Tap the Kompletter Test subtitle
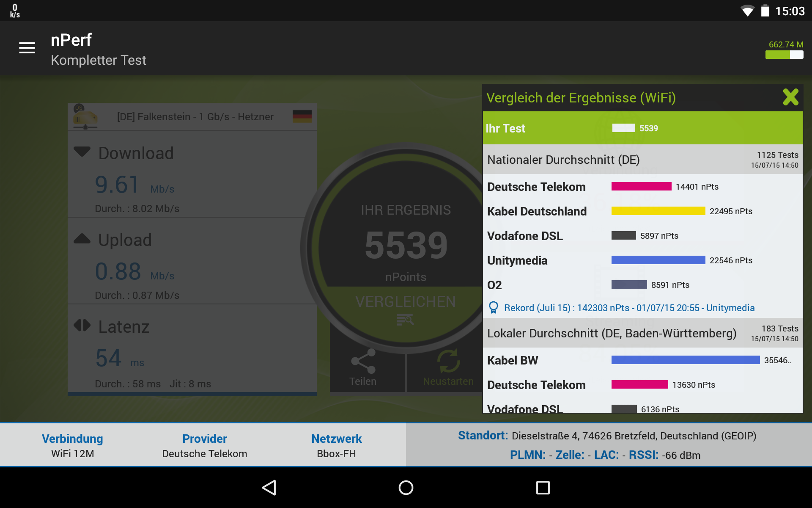This screenshot has width=812, height=508. [x=99, y=60]
